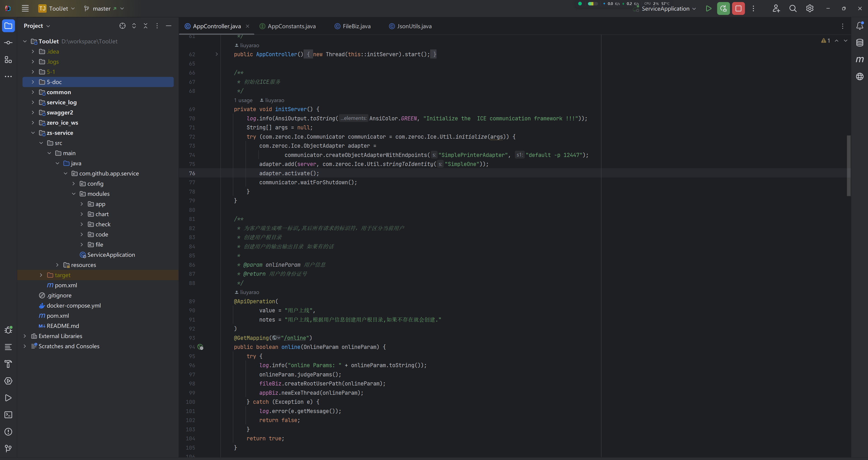Place cursor on line 76 adapter.activate()
The height and width of the screenshot is (460, 868).
coord(289,173)
